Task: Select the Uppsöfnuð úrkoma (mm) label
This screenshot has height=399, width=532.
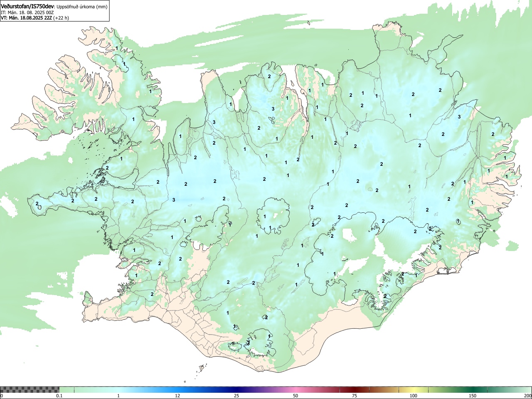Action: pos(82,7)
